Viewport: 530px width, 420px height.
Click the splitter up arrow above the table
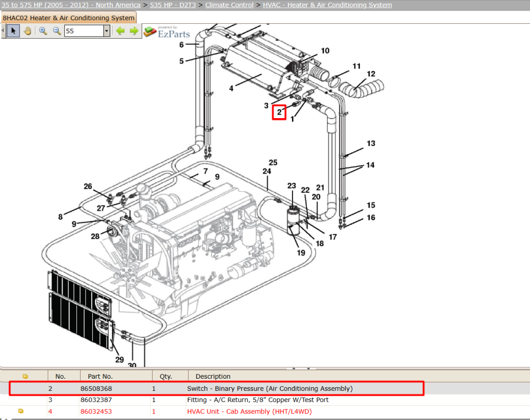(x=294, y=368)
